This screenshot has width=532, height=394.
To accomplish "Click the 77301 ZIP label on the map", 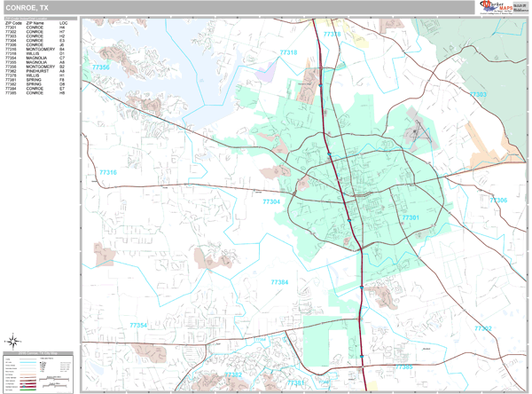I will click(410, 217).
